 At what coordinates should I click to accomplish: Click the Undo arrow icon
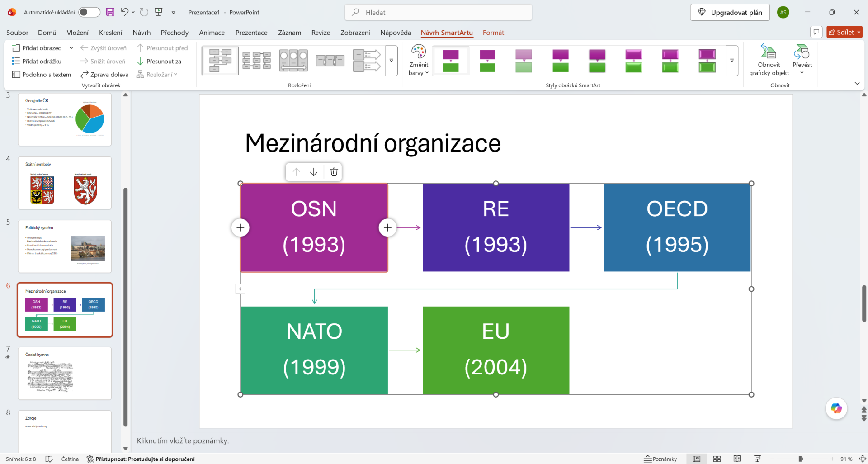[125, 12]
